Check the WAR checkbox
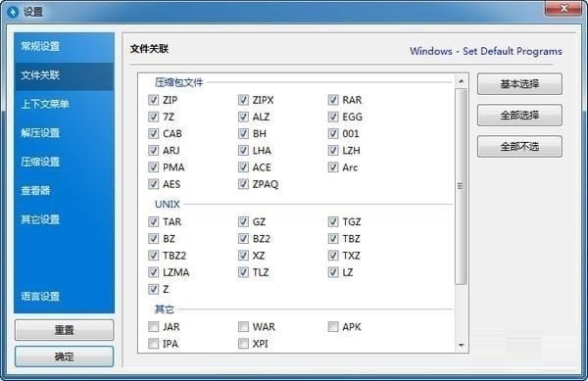This screenshot has height=381, width=588. click(x=243, y=327)
